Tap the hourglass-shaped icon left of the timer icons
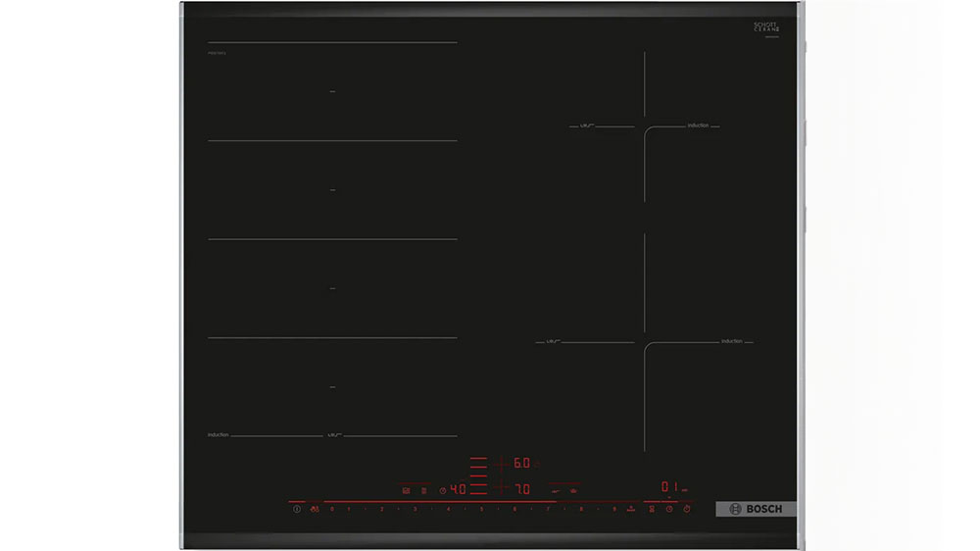The height and width of the screenshot is (551, 980). pos(652,509)
